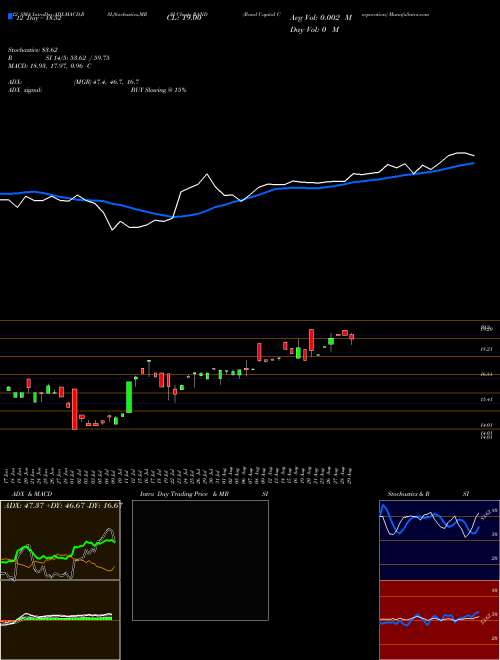
Task: Click the Stochastics & RSI panel title
Action: pyautogui.click(x=428, y=494)
